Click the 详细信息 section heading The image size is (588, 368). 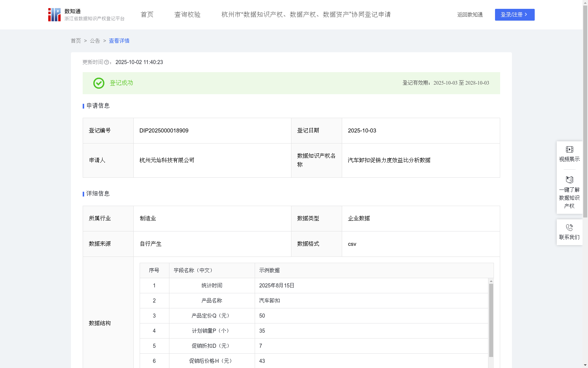click(x=98, y=194)
